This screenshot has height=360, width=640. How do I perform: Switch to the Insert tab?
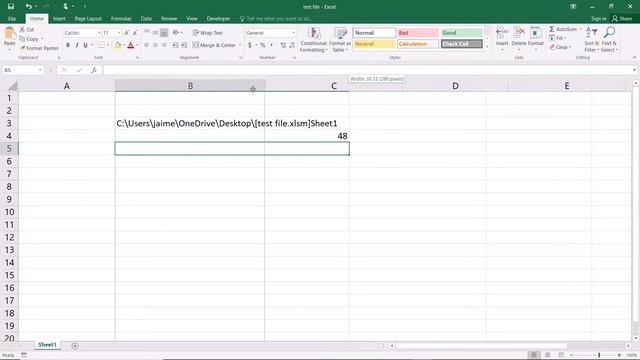(59, 19)
